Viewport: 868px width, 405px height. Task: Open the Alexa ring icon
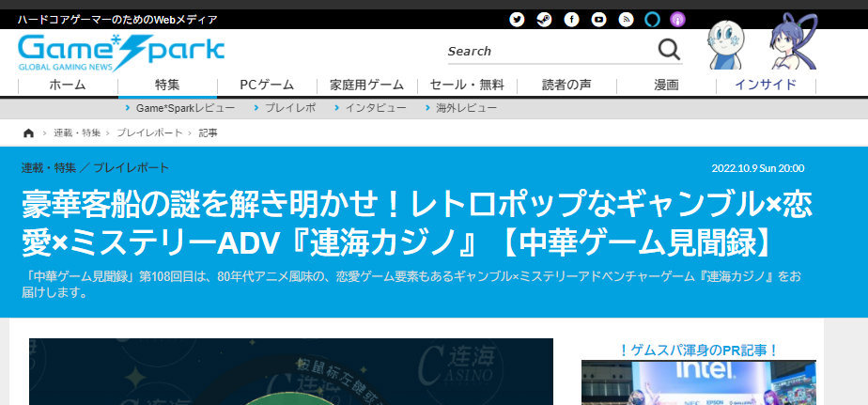tap(653, 20)
